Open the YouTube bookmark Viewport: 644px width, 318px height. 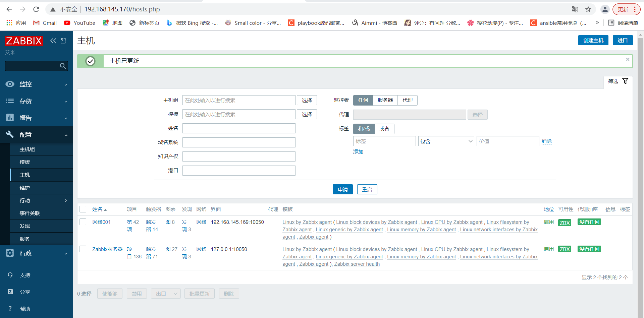[80, 23]
